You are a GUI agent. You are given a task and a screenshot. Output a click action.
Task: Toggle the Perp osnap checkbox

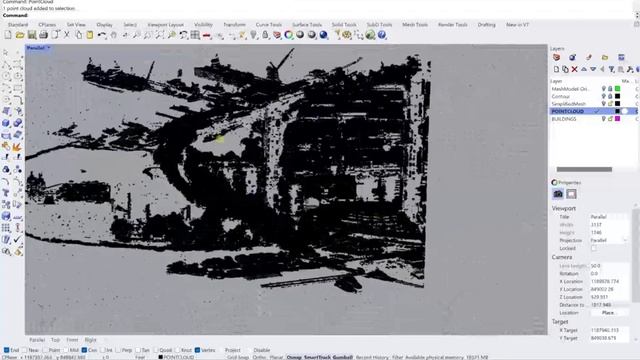119,350
